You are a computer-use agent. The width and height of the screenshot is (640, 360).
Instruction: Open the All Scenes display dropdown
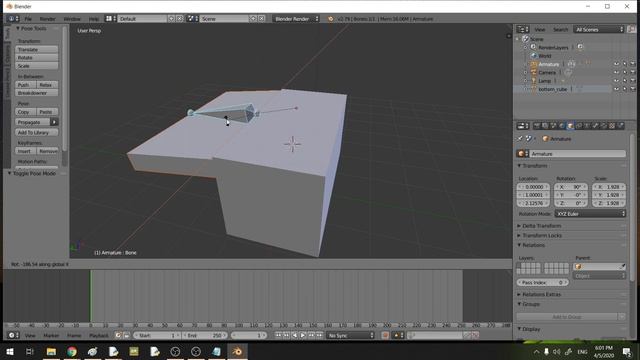tap(598, 29)
